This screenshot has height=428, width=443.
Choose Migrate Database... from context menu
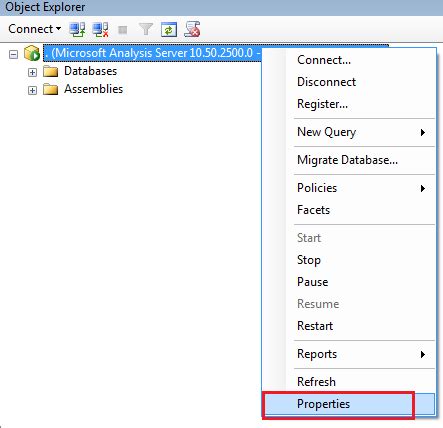(349, 160)
